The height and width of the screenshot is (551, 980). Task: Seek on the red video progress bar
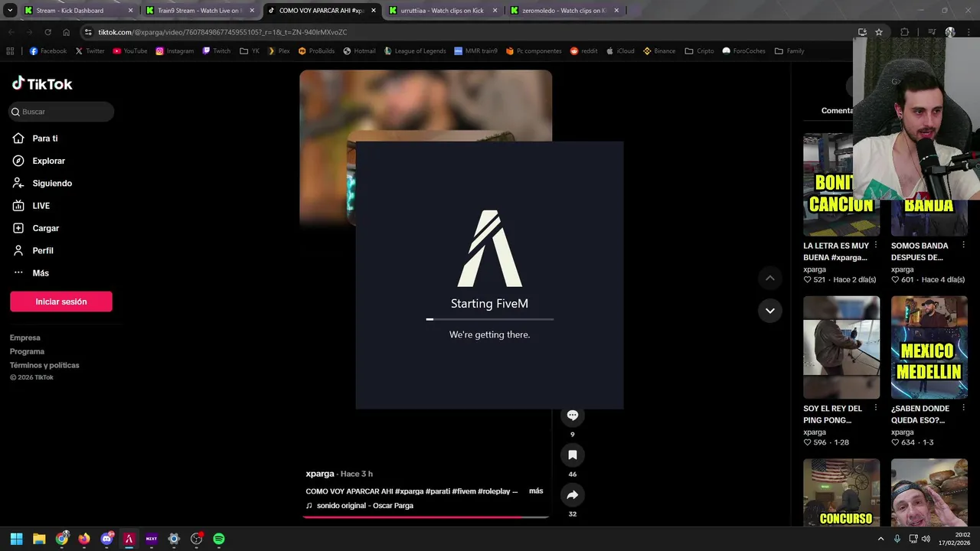click(x=426, y=517)
